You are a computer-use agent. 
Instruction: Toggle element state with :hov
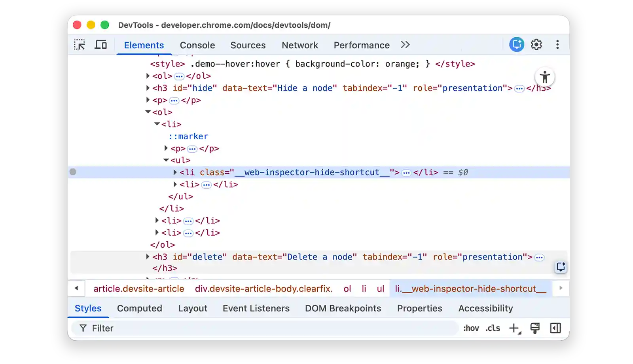pyautogui.click(x=471, y=328)
